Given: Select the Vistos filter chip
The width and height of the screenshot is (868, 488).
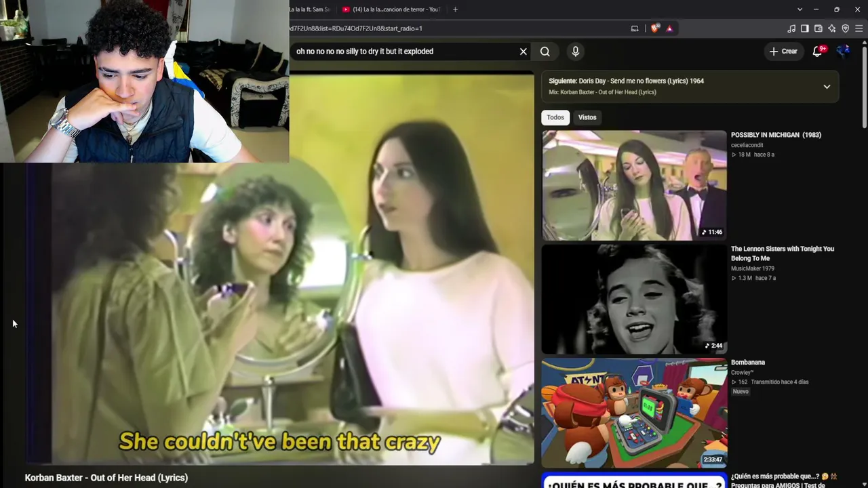Looking at the screenshot, I should click(587, 117).
